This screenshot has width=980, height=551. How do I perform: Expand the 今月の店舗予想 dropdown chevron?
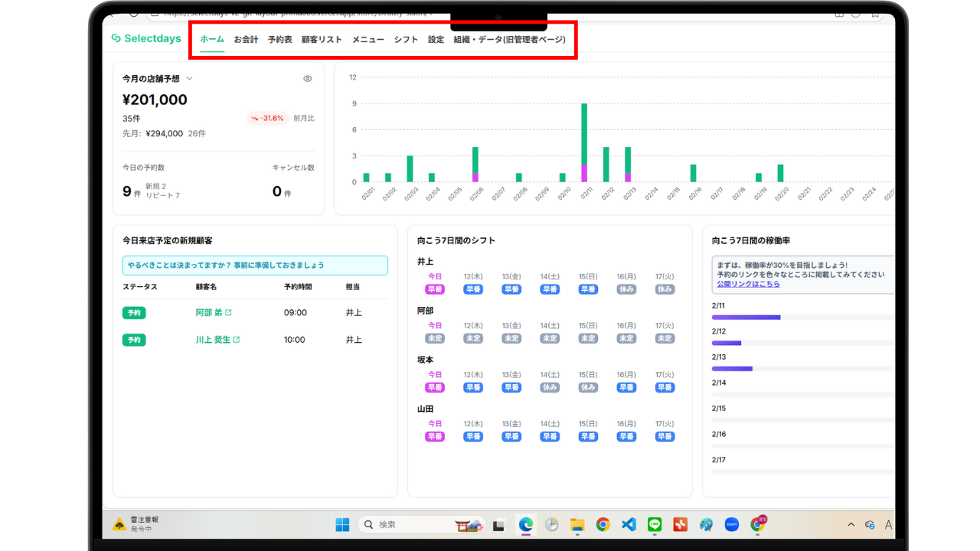pyautogui.click(x=189, y=78)
